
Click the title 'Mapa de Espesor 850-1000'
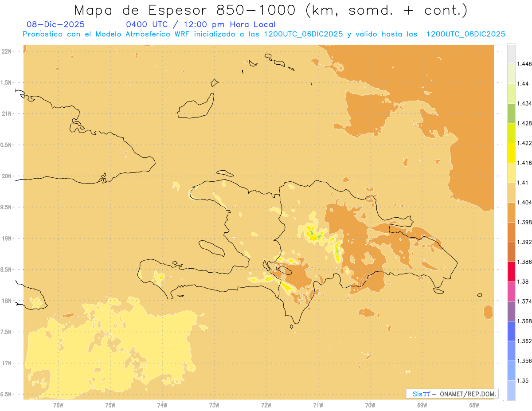(186, 10)
